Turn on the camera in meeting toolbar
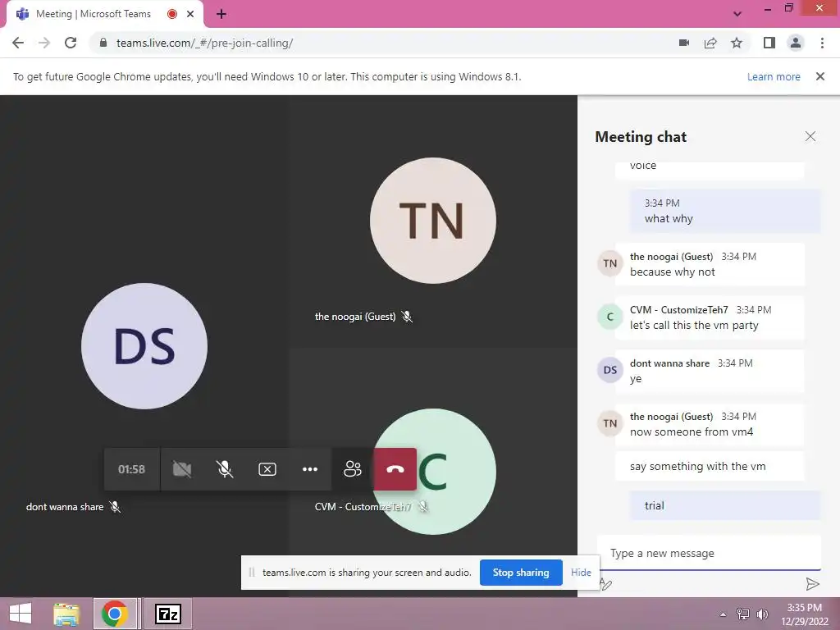This screenshot has height=630, width=840. click(x=182, y=469)
